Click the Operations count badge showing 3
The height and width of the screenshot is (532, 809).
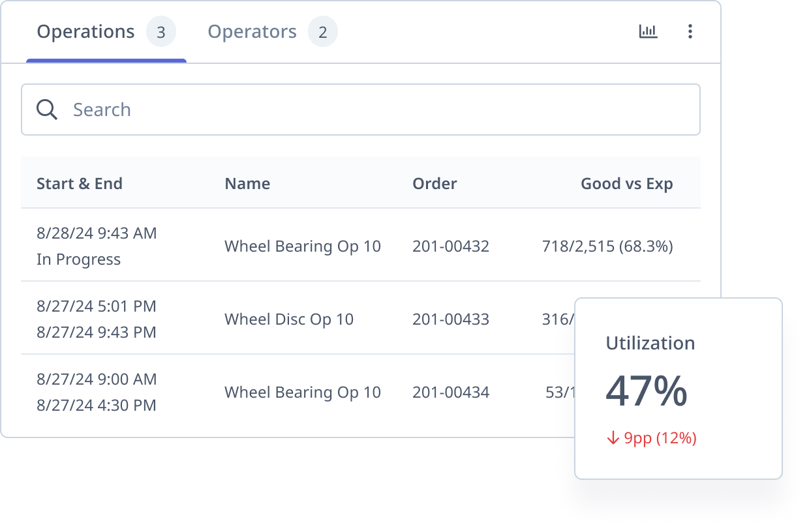coord(162,31)
